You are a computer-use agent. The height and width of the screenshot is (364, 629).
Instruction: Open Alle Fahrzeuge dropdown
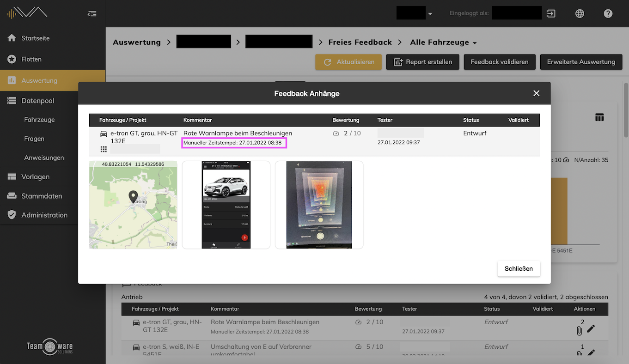443,42
